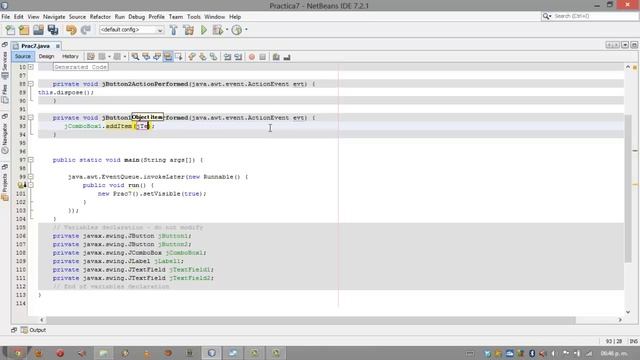Image resolution: width=640 pixels, height=360 pixels.
Task: Open the Output panel
Action: click(x=33, y=330)
